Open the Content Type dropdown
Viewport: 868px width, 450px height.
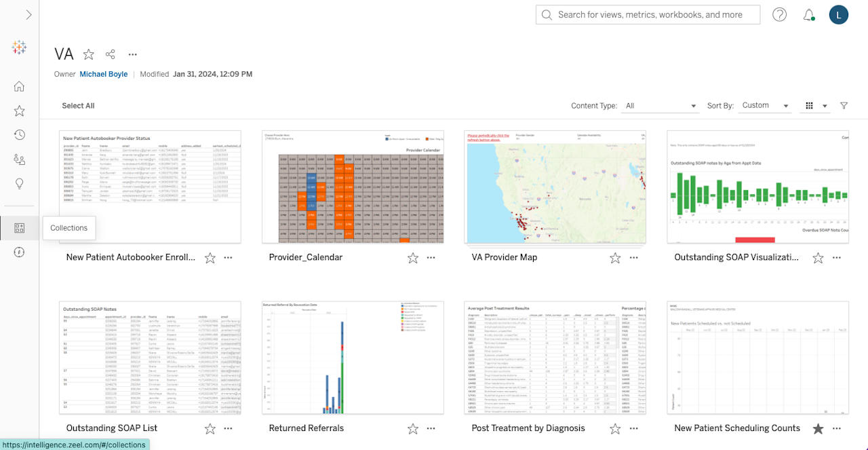coord(660,106)
